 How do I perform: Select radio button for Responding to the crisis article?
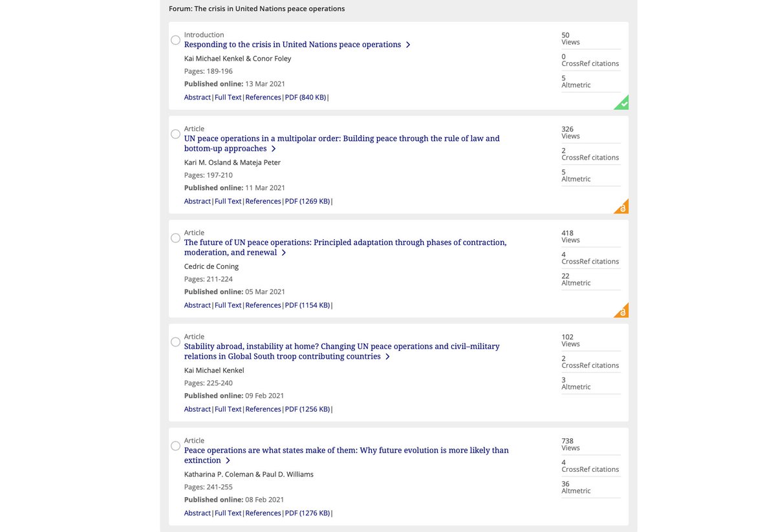click(176, 40)
